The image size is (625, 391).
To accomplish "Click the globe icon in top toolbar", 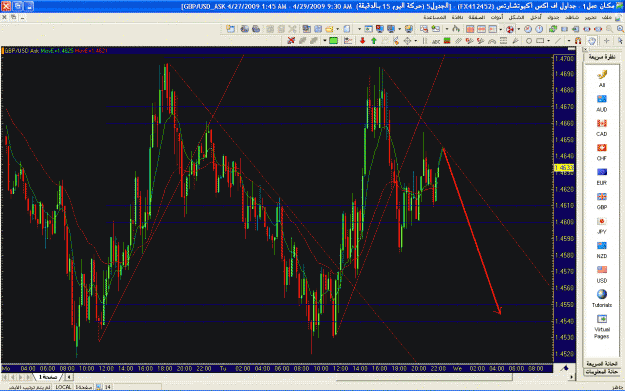I will tap(244, 29).
